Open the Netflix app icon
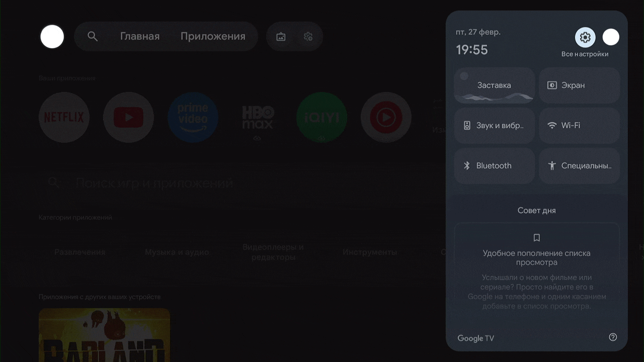Screen dimensions: 644x362 (64, 117)
